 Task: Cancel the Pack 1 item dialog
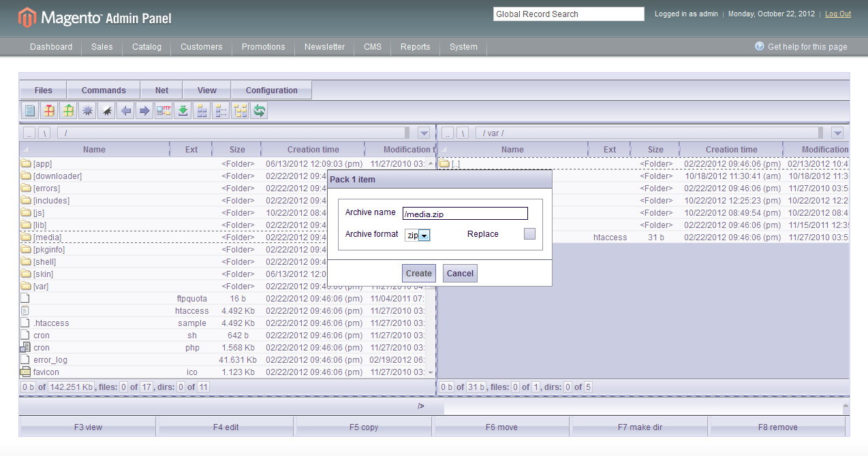coord(460,273)
